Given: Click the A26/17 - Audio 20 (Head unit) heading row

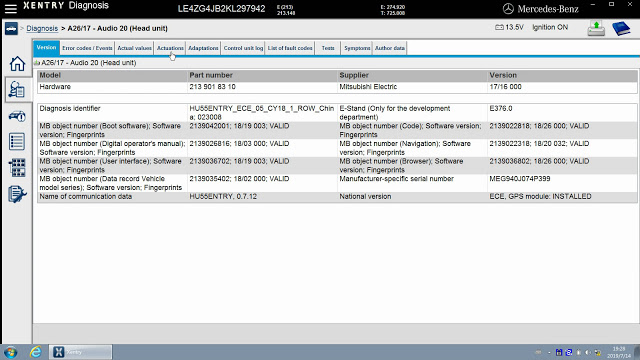Looking at the screenshot, I should click(89, 63).
